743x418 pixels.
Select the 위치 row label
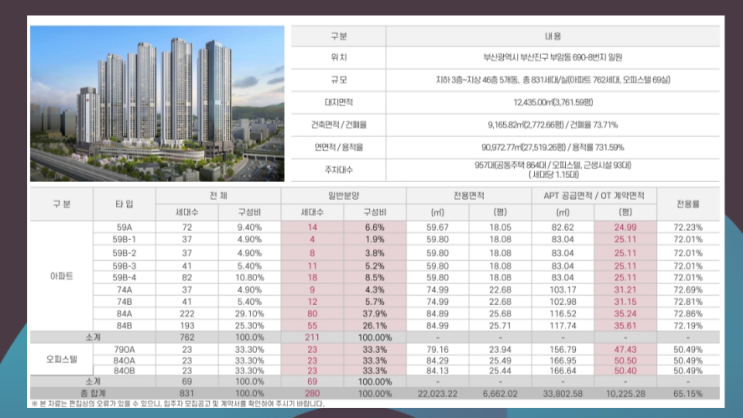click(x=339, y=57)
